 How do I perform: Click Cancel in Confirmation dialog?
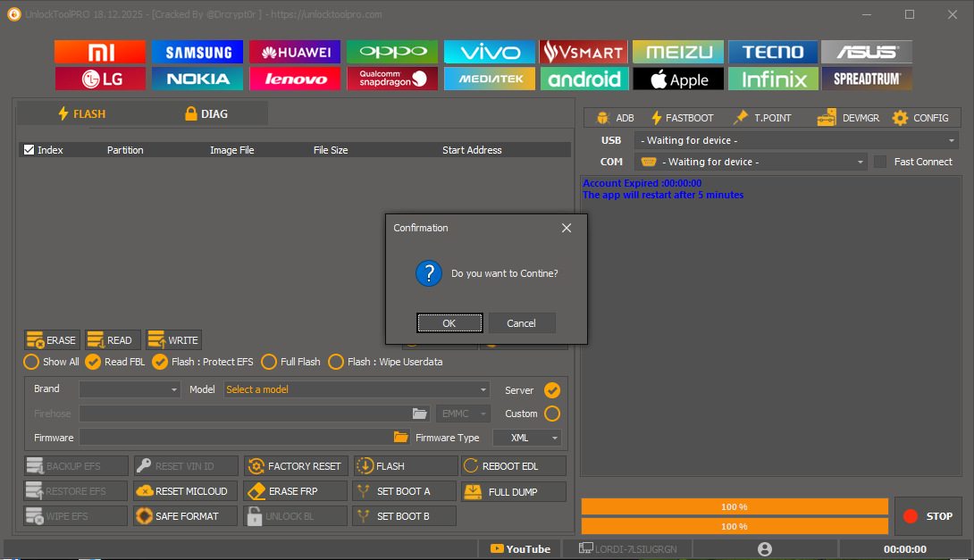[x=521, y=322]
